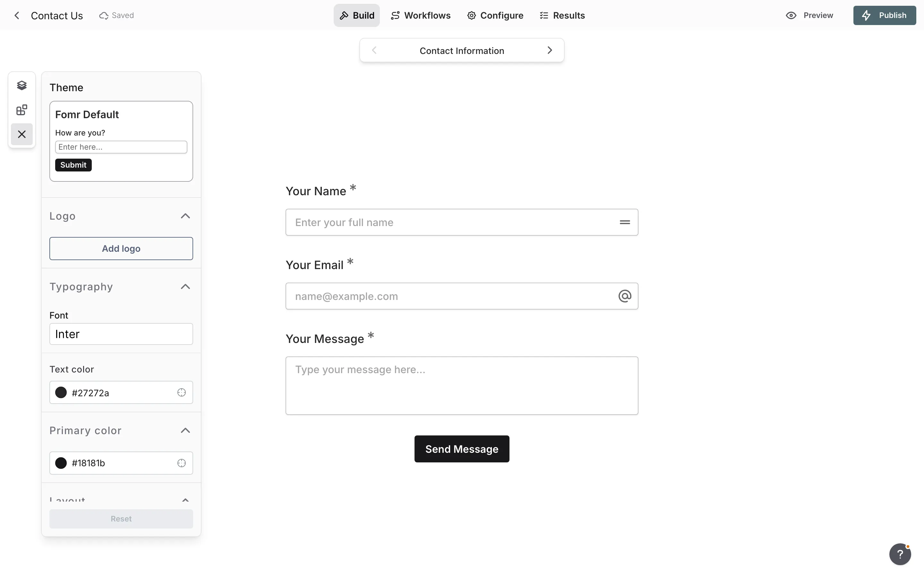
Task: Select the Your Message label
Action: (325, 339)
